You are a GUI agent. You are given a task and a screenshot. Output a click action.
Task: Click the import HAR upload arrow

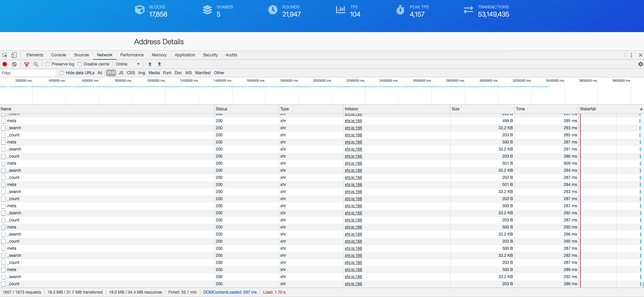(x=150, y=64)
